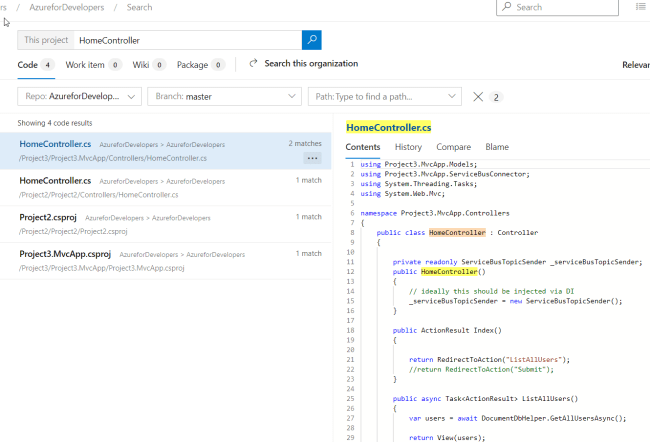Click the Search this organization arrow icon
Viewport: 650px width, 442px height.
pos(254,64)
